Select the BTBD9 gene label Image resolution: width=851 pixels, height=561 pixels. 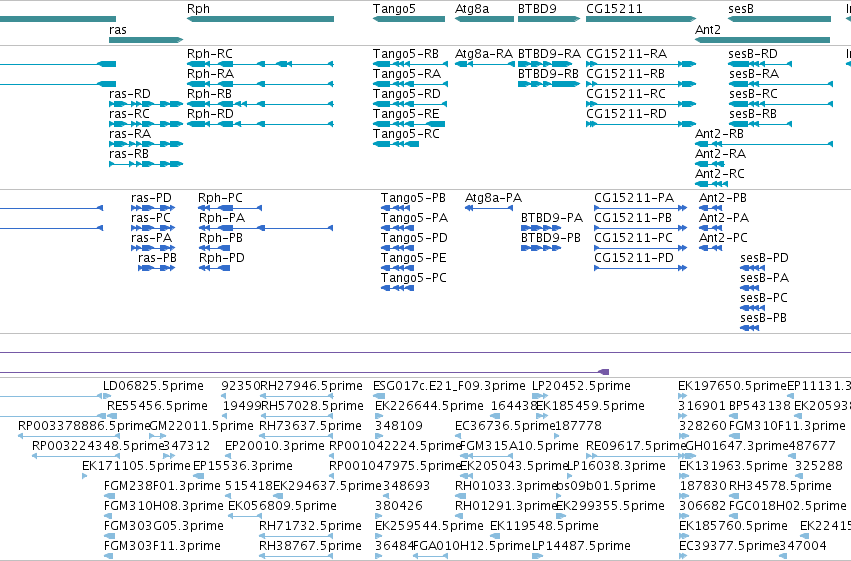537,9
